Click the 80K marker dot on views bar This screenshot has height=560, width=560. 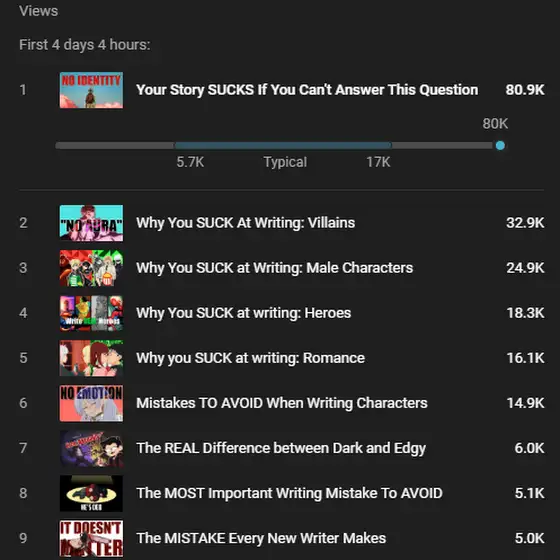[500, 145]
